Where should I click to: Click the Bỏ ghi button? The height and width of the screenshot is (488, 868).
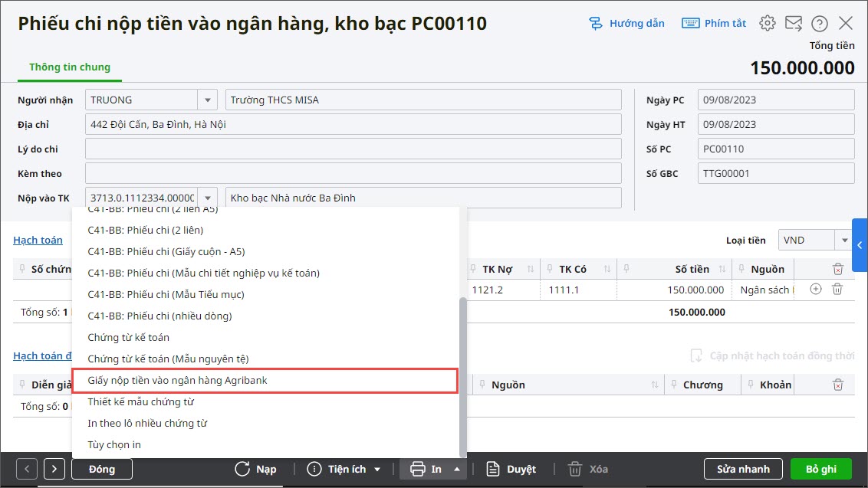820,469
